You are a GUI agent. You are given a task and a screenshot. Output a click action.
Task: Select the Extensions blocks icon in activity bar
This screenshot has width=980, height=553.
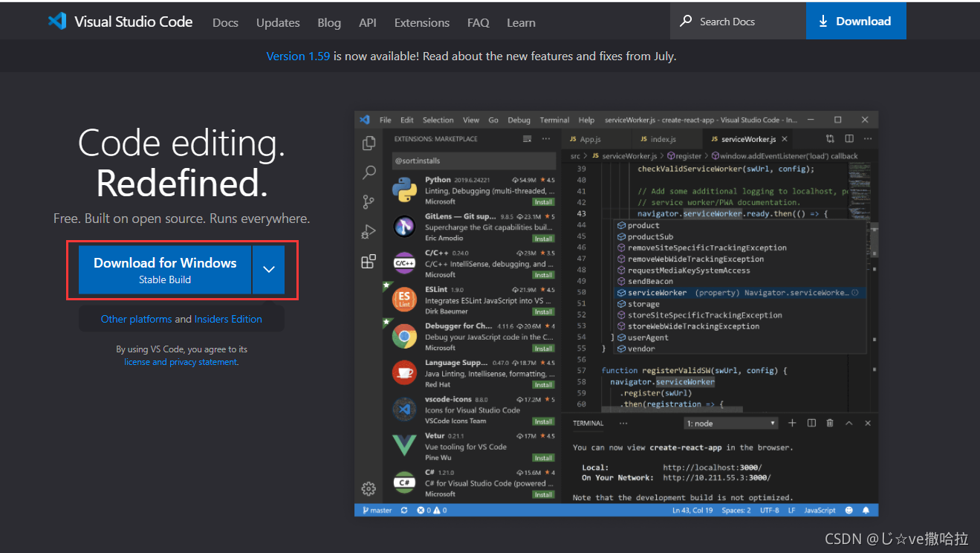(x=369, y=261)
